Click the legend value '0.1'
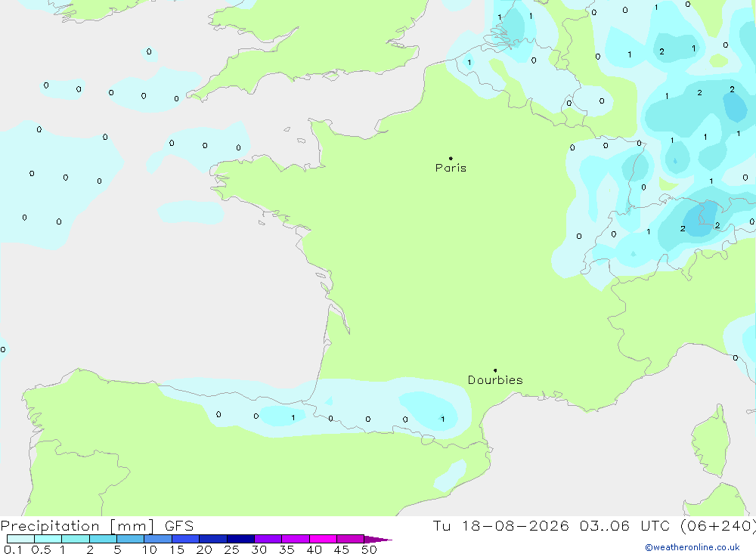 (13, 549)
